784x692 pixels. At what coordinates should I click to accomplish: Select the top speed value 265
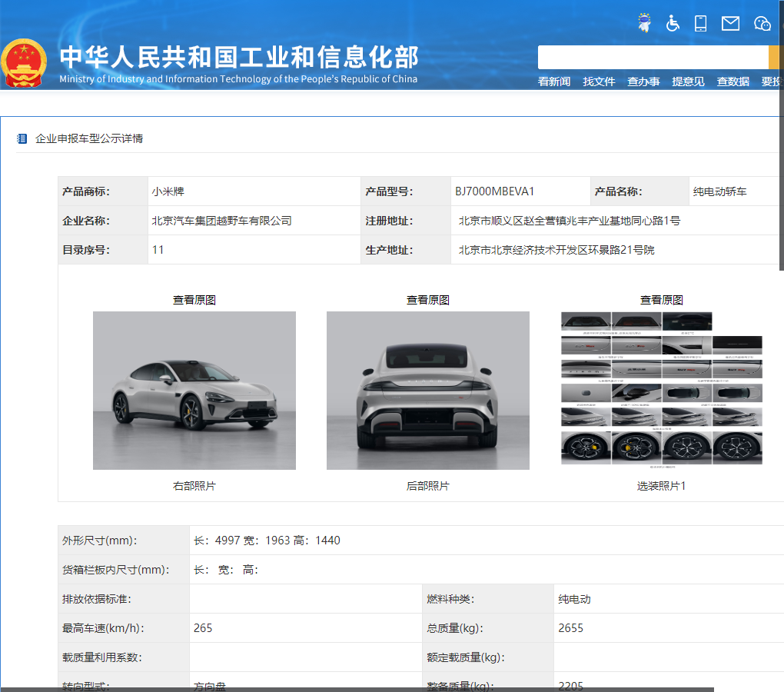pyautogui.click(x=203, y=628)
